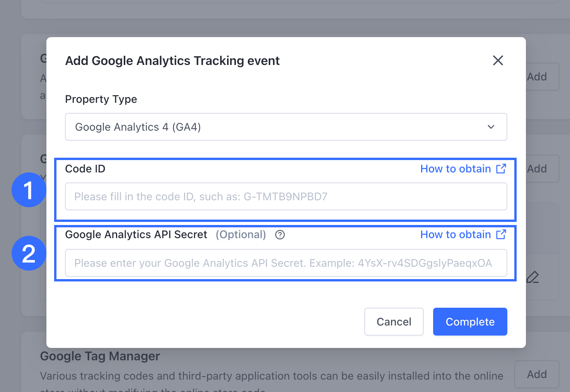
Task: Click the dialog title text
Action: 172,61
